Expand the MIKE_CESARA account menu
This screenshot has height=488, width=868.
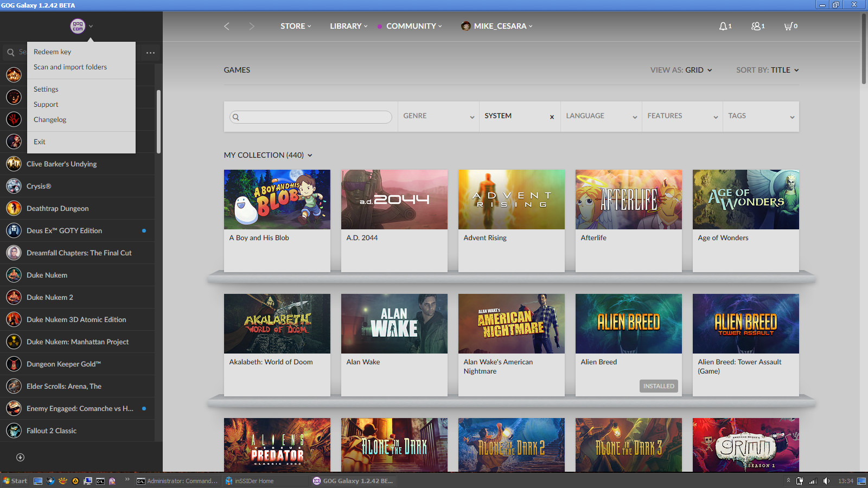click(x=503, y=26)
